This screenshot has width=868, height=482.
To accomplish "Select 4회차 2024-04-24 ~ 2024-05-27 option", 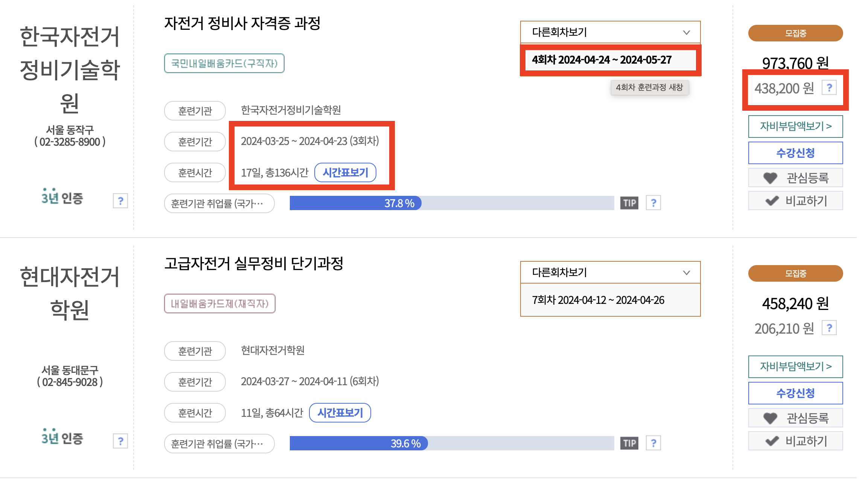I will (602, 60).
